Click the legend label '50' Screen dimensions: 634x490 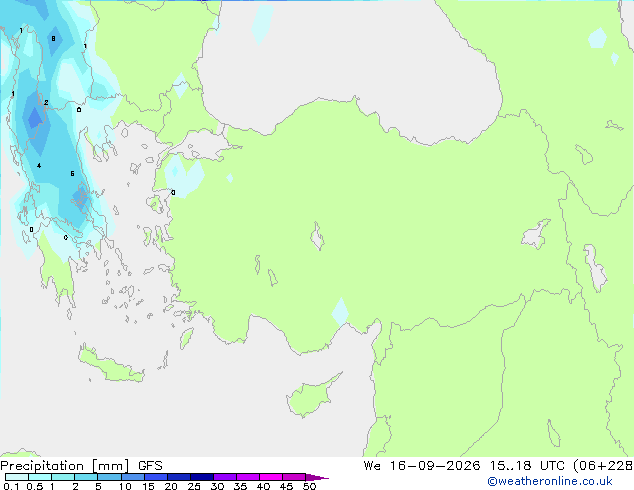[309, 486]
